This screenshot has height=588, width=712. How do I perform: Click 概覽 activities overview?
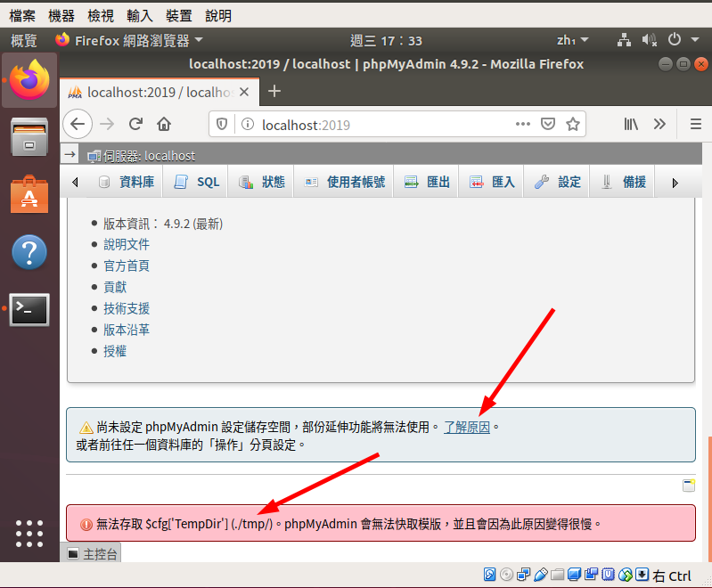point(23,41)
